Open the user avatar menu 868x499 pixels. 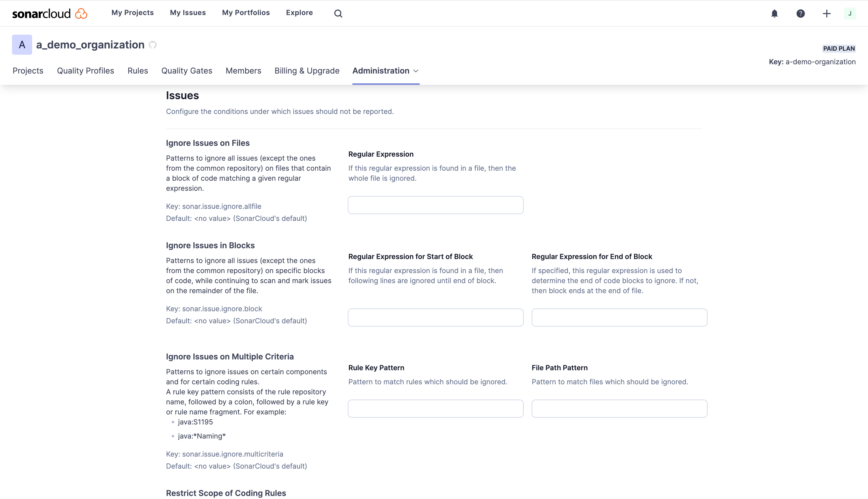click(x=850, y=13)
